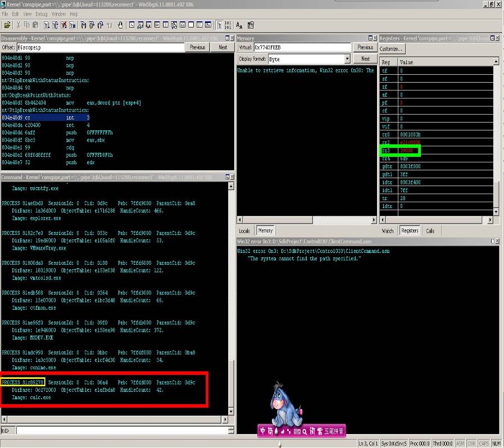
Task: Switch to the Memory tab
Action: click(x=265, y=230)
